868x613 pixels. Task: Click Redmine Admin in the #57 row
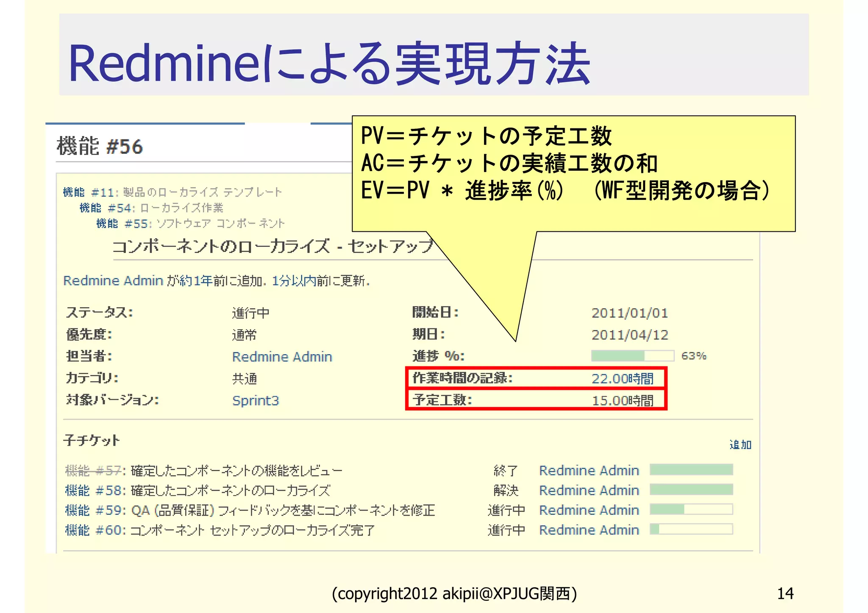point(589,471)
